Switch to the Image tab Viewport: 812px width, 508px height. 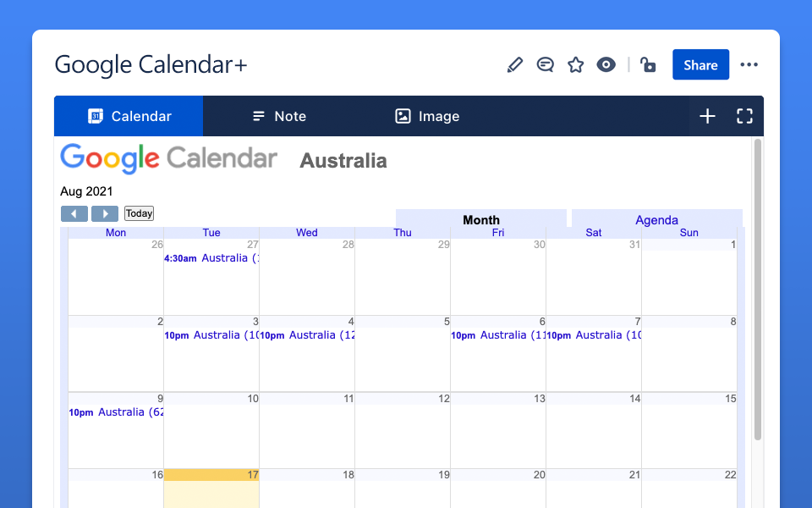(427, 116)
